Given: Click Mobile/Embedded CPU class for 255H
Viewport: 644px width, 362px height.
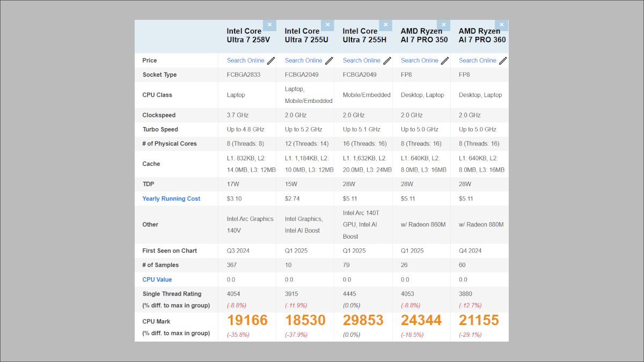Looking at the screenshot, I should click(367, 95).
